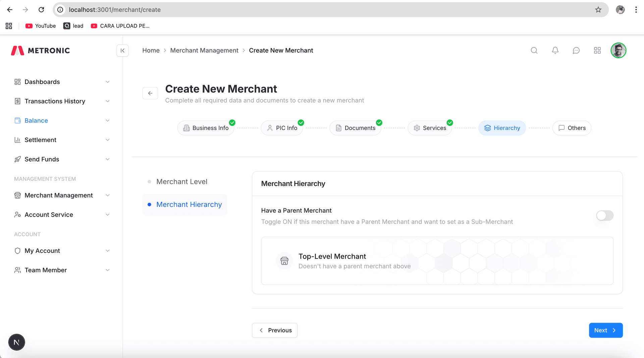
Task: Toggle on Have a Parent Merchant switch
Action: [604, 216]
